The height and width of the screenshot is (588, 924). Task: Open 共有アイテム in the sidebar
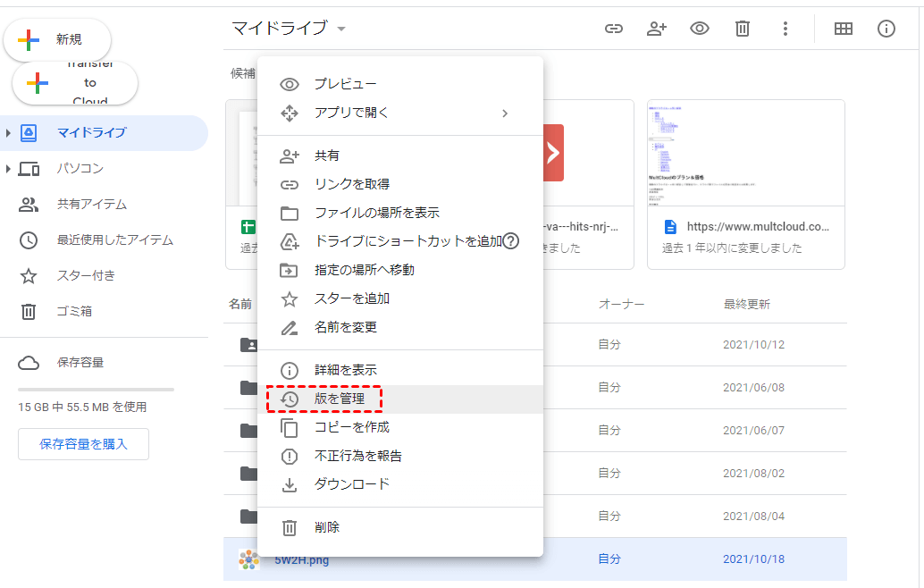[x=91, y=205]
